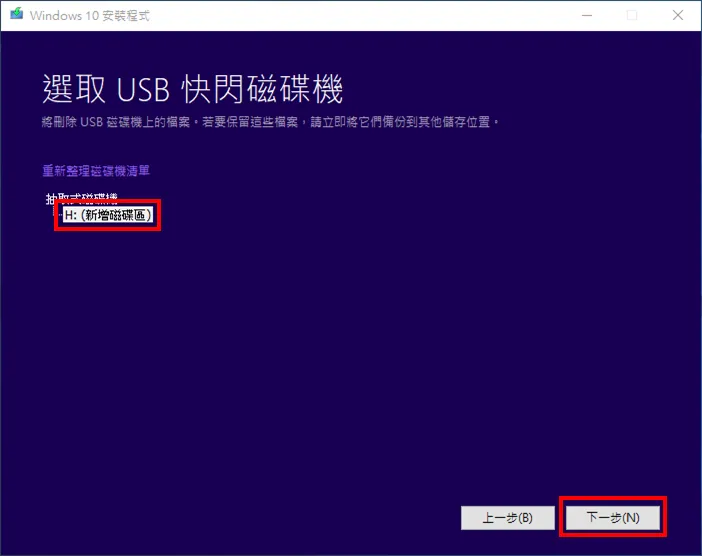Click the 抽取式磁碟機 tree heading

pyautogui.click(x=81, y=198)
